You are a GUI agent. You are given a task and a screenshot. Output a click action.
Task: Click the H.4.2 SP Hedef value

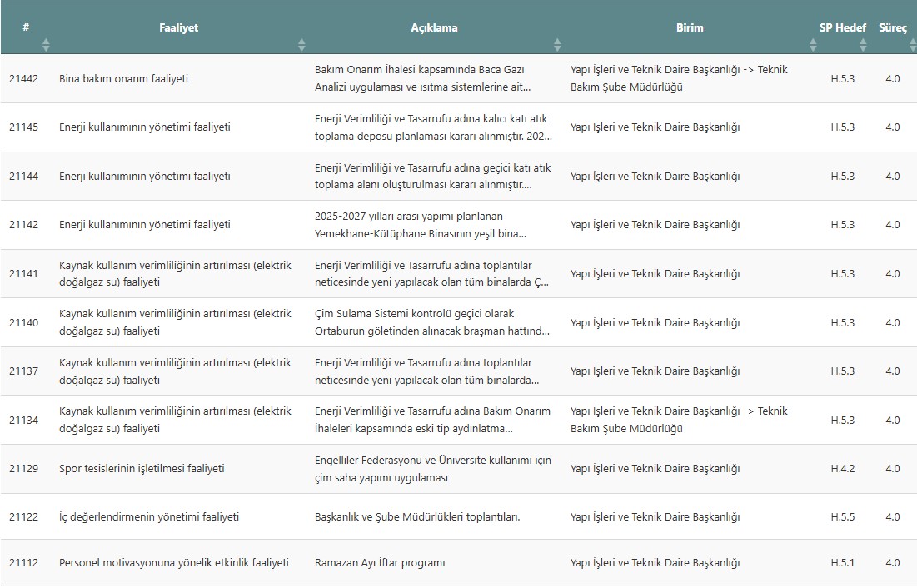[x=842, y=469]
